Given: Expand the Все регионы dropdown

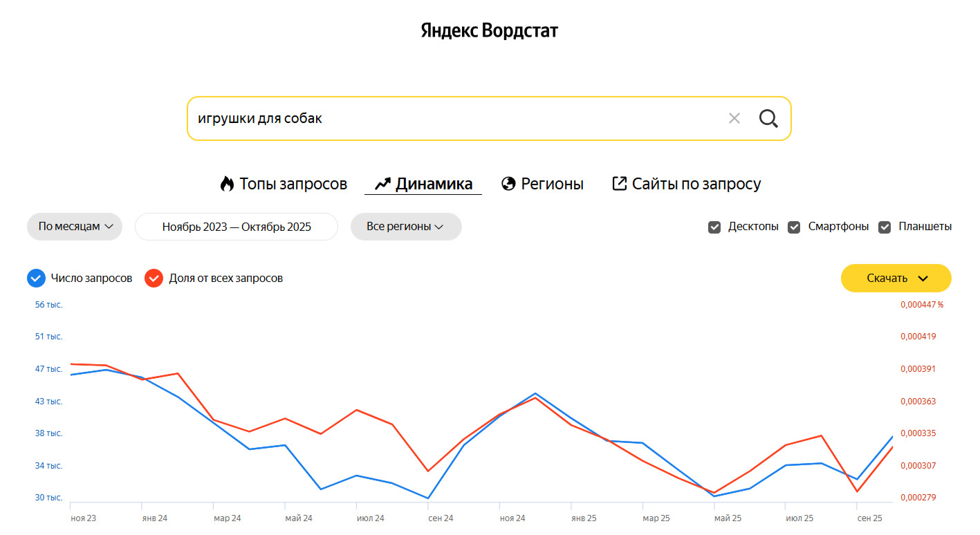Looking at the screenshot, I should click(x=405, y=227).
